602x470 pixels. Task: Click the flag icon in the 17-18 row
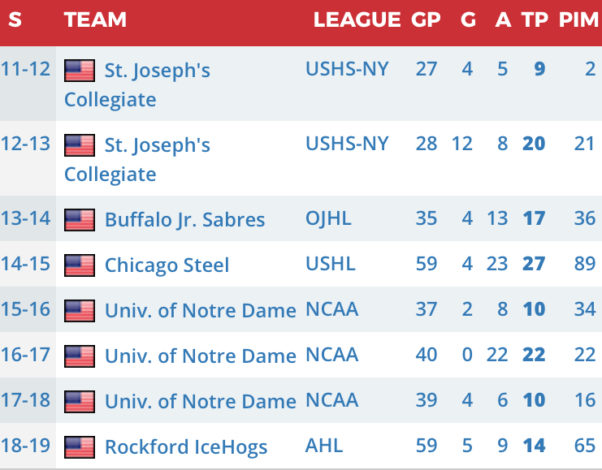[79, 401]
